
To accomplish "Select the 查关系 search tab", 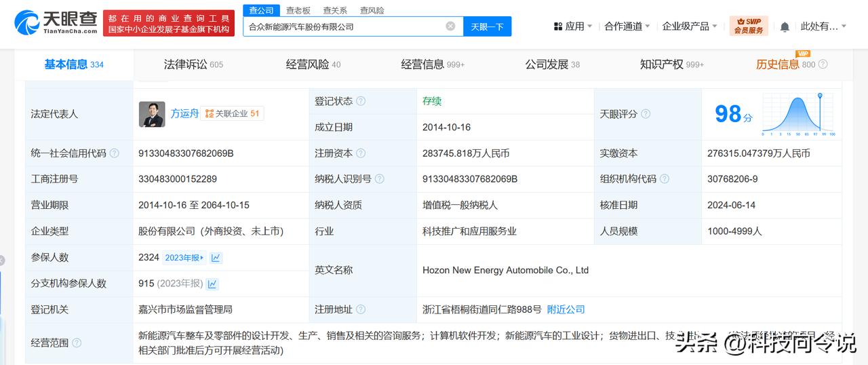I will pos(335,10).
